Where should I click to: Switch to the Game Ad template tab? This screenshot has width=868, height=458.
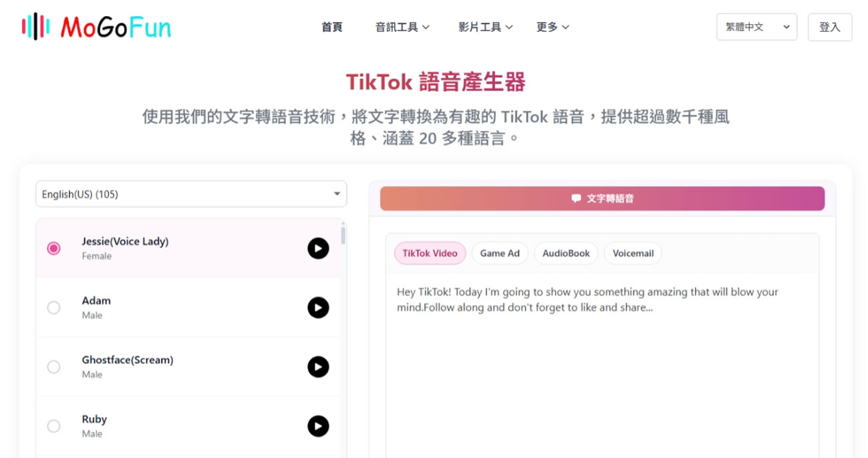pyautogui.click(x=500, y=253)
